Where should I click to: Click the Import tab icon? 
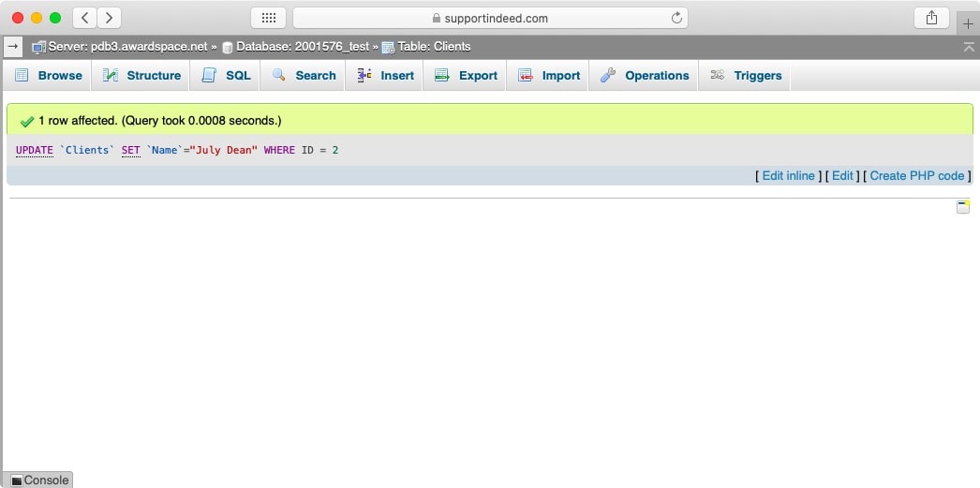(526, 76)
